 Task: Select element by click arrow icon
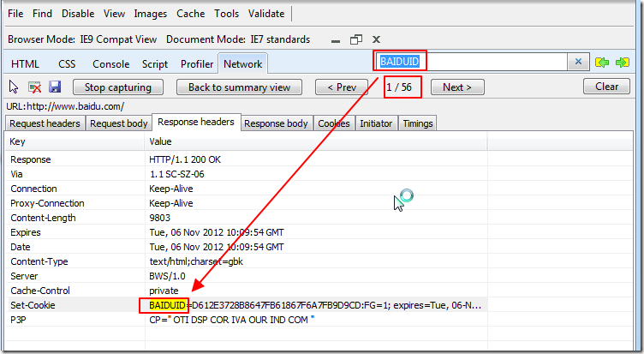[x=14, y=87]
